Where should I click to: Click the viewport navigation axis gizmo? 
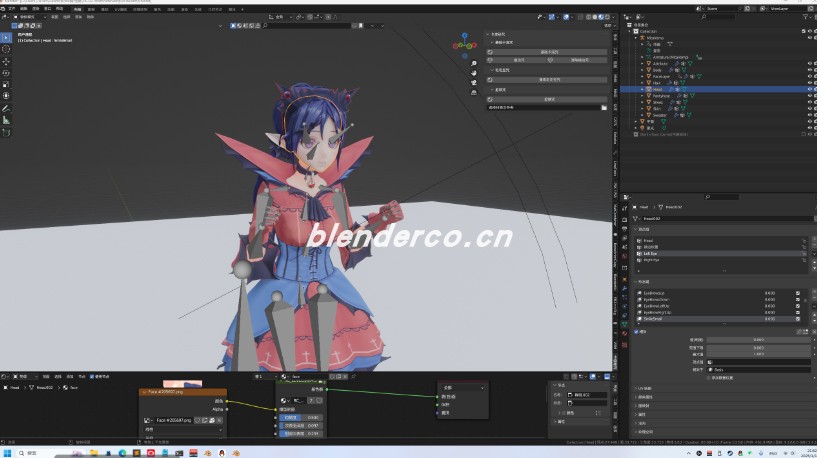tap(464, 45)
